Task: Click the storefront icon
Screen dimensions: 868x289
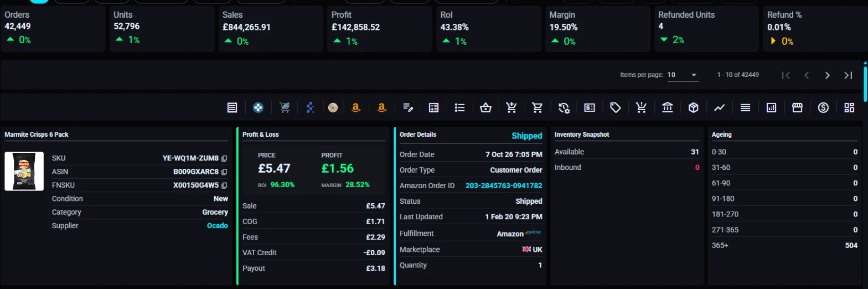Action: pyautogui.click(x=797, y=108)
